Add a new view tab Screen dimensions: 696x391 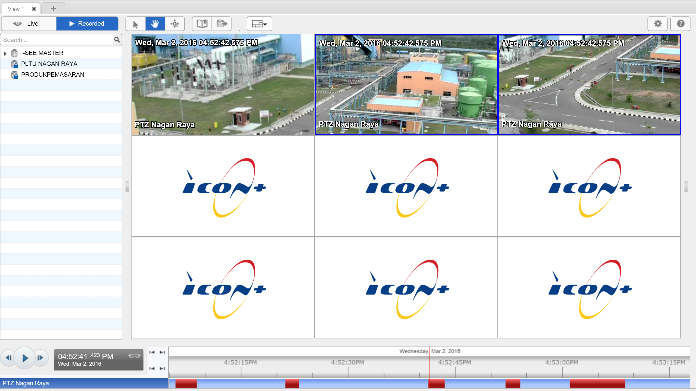pos(53,8)
